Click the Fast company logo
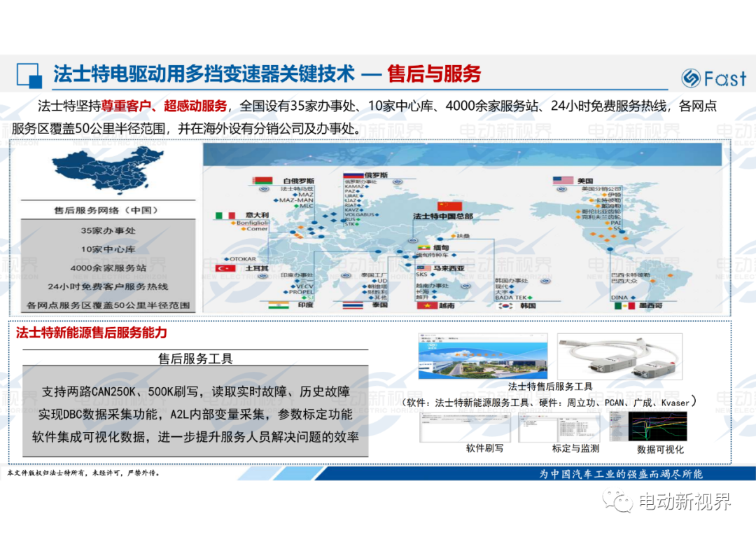Image resolution: width=756 pixels, height=535 pixels. coord(713,78)
